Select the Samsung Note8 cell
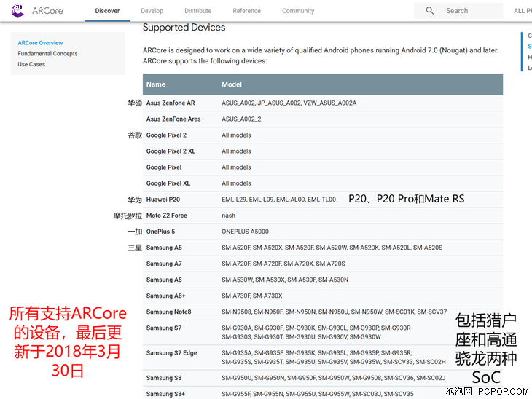The width and height of the screenshot is (532, 399). click(x=168, y=312)
